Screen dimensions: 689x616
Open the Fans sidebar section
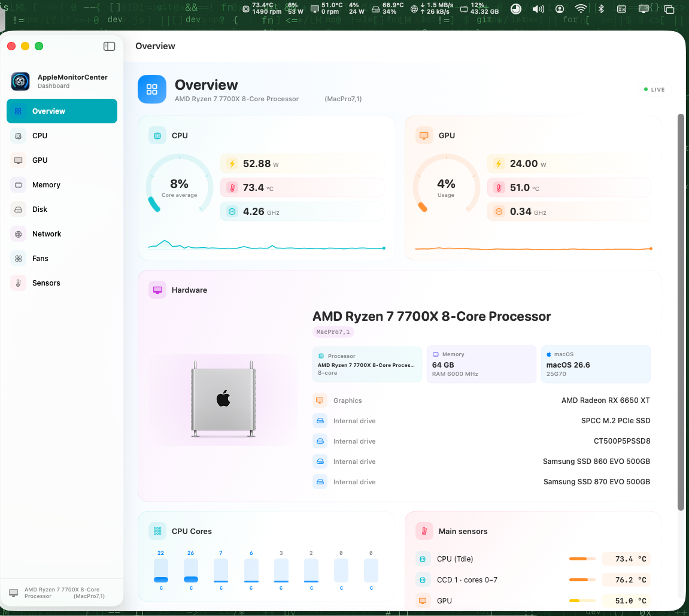coord(62,259)
